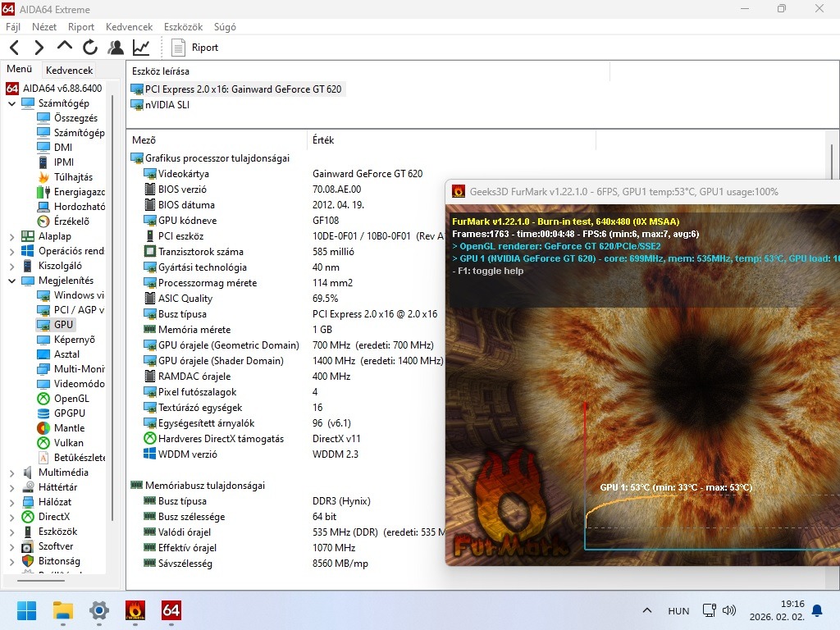The height and width of the screenshot is (630, 840).
Task: Select the OpenGL icon in tree
Action: pos(43,399)
